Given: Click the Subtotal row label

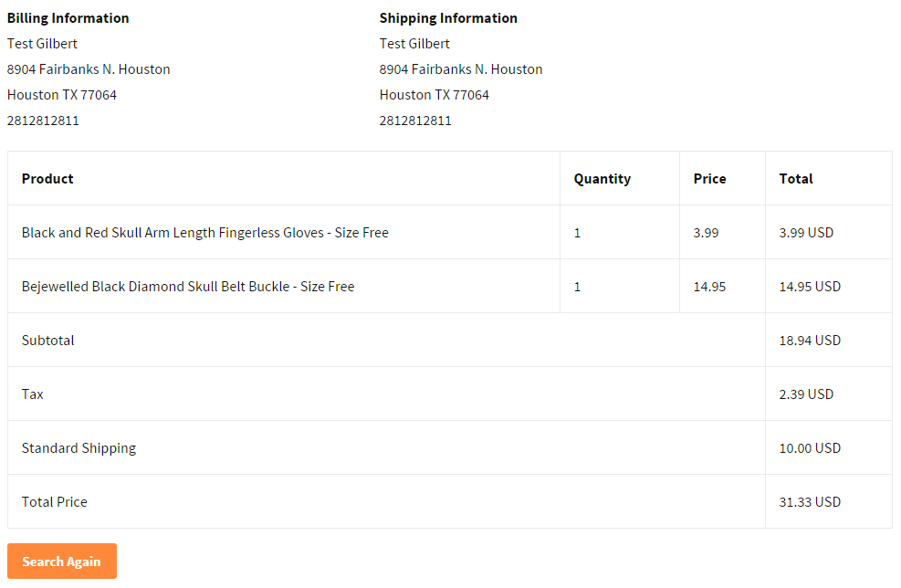Looking at the screenshot, I should pos(48,341).
